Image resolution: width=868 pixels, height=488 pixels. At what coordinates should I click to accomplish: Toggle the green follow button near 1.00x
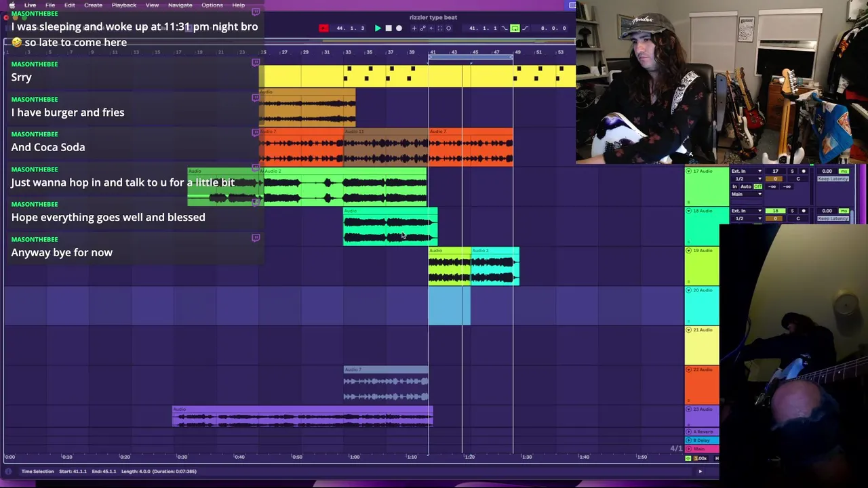click(x=690, y=458)
